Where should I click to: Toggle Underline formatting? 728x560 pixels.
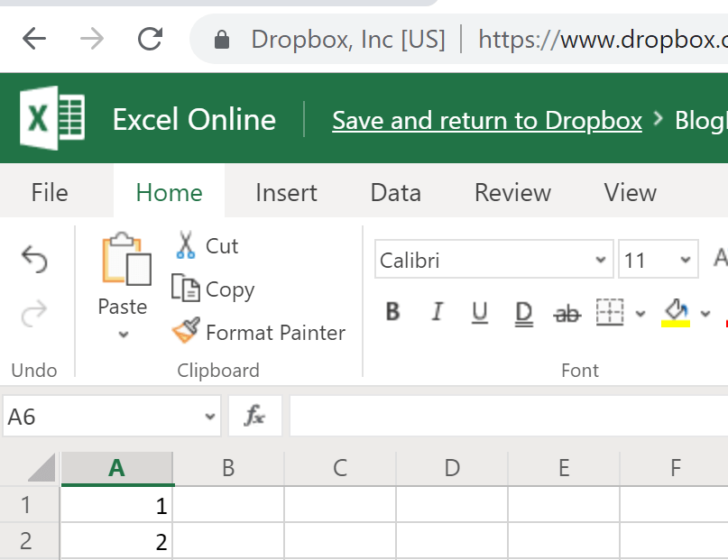(480, 312)
